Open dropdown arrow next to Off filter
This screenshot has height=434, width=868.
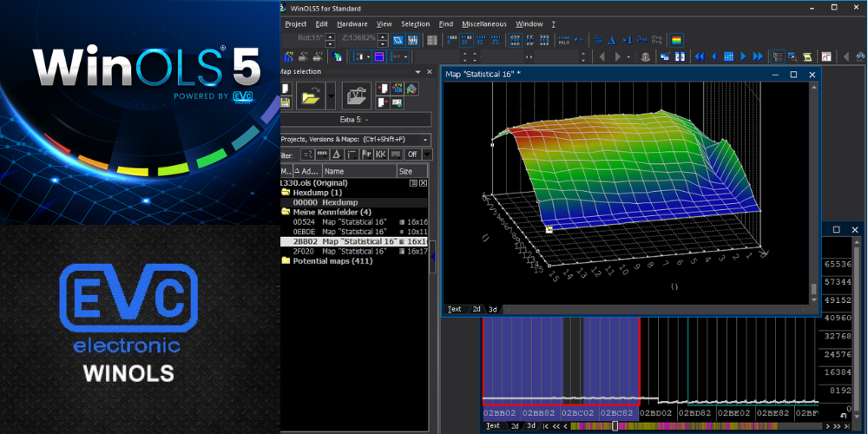pyautogui.click(x=427, y=155)
